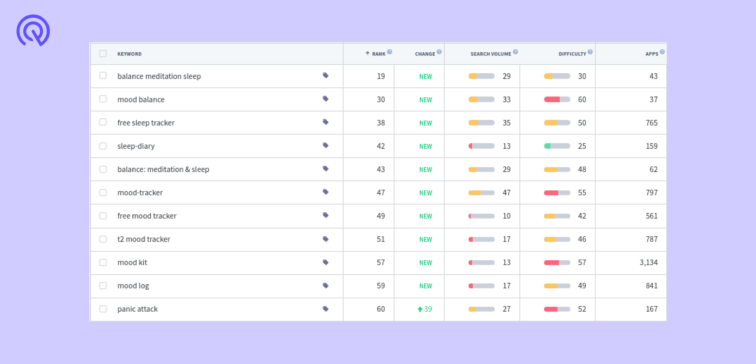Click tag icon for mood log
This screenshot has width=756, height=364.
tap(325, 285)
